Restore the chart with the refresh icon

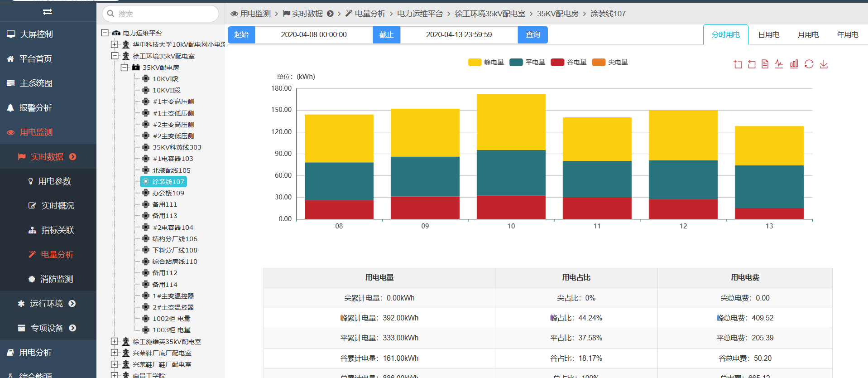tap(809, 64)
